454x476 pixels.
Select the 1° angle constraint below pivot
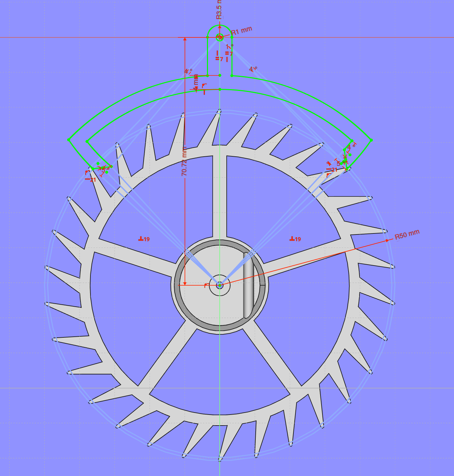(230, 46)
